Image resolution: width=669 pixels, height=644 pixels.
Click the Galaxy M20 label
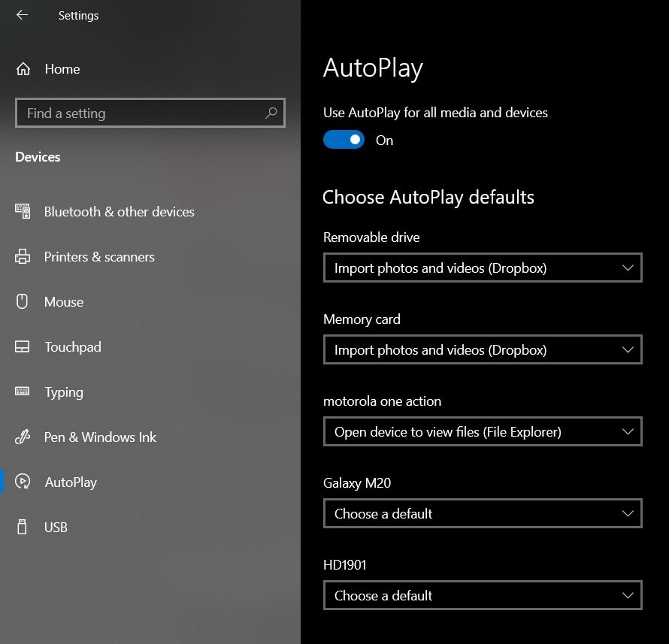(357, 483)
